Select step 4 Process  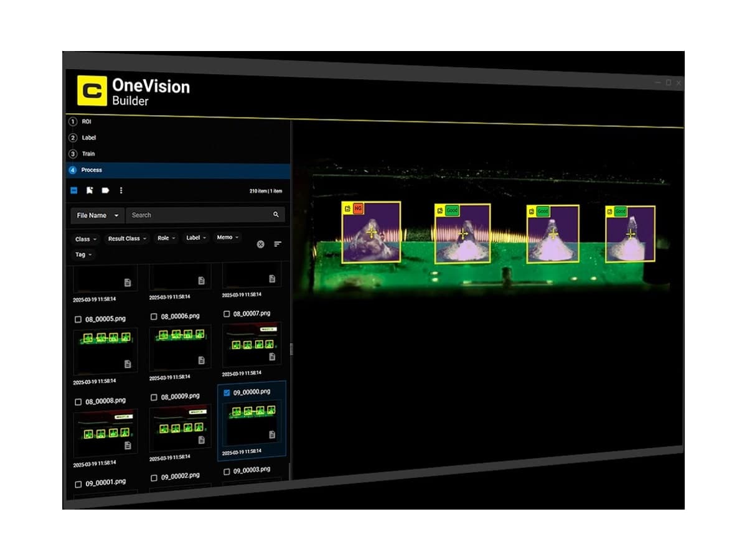[178, 170]
